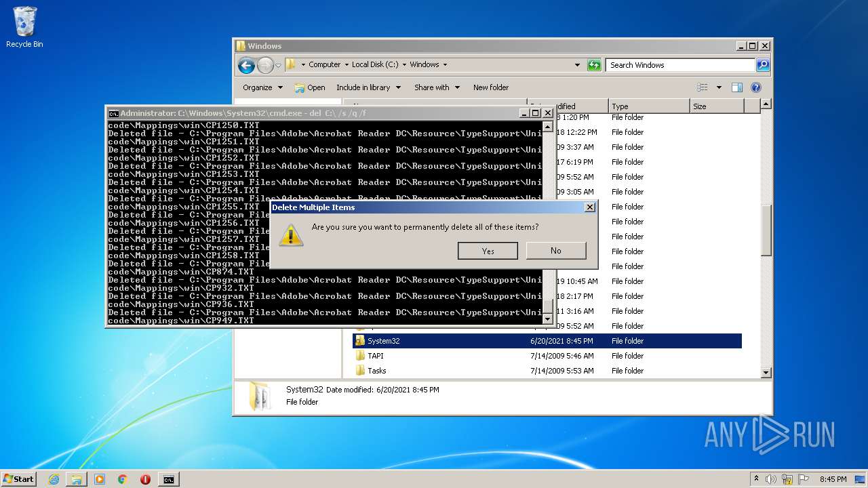Select the System32 folder row
The width and height of the screenshot is (868, 488).
[547, 341]
